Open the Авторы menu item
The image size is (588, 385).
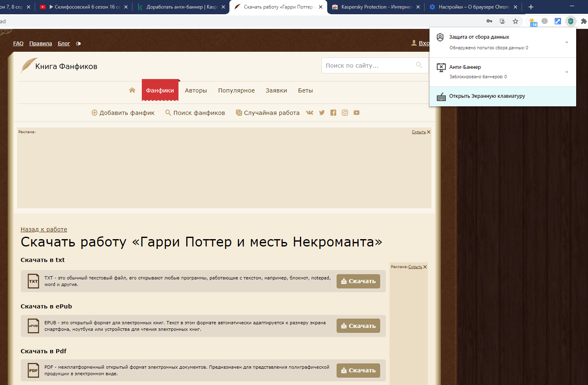pyautogui.click(x=196, y=90)
